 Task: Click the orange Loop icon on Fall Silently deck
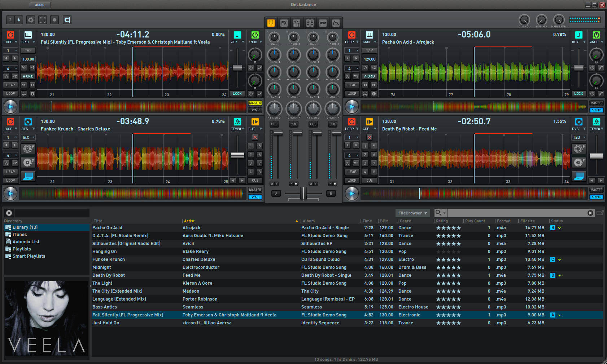[x=10, y=35]
